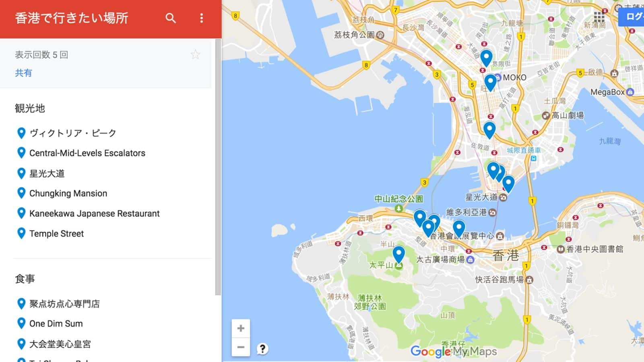Click the 高山劇場 theatre marker
The width and height of the screenshot is (644, 362).
coord(546,116)
